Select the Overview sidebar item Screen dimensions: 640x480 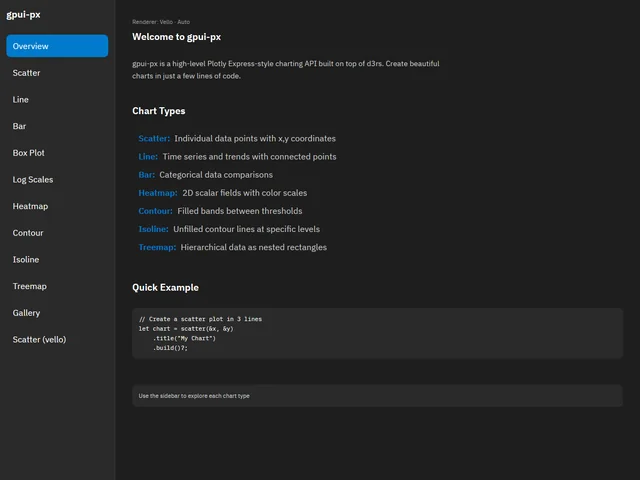click(x=57, y=46)
